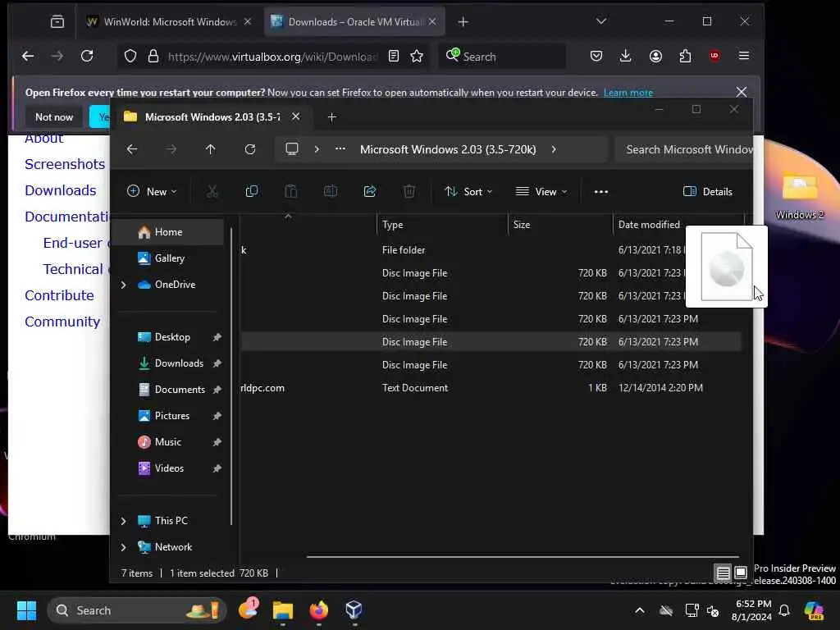This screenshot has width=840, height=630.
Task: Click the Firefox URL address field
Action: [x=272, y=56]
